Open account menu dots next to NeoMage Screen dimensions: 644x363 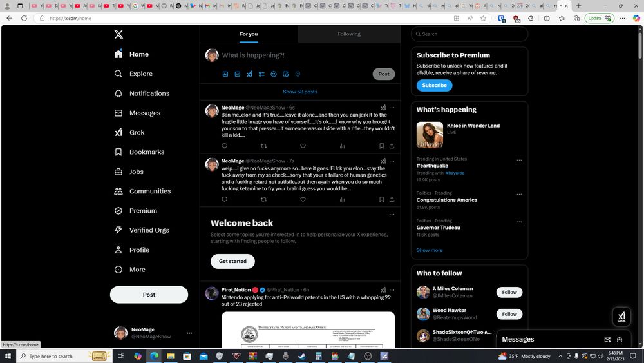[189, 333]
